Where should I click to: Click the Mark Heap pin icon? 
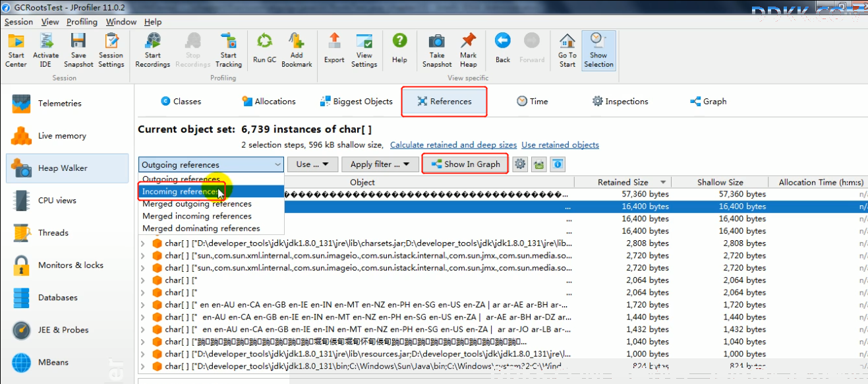(x=469, y=50)
